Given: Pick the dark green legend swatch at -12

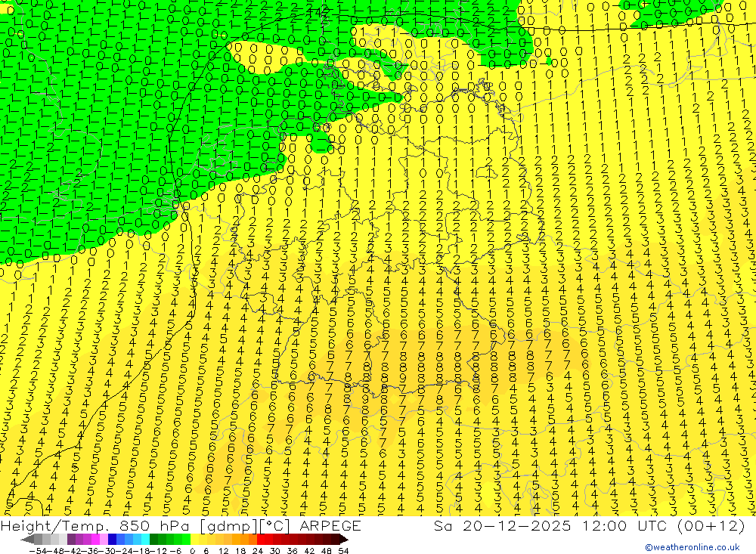Looking at the screenshot, I should pos(153,539).
